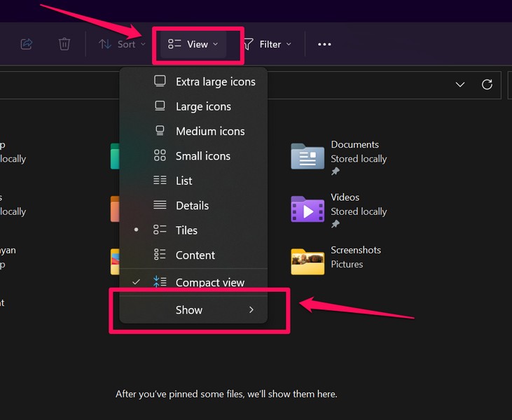Select the Tiles layout option

click(186, 230)
